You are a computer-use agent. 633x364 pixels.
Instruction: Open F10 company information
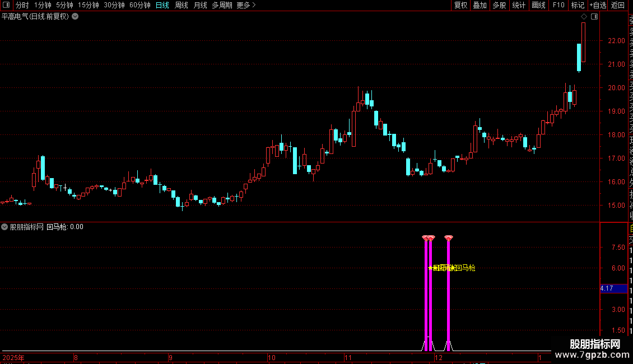(x=558, y=5)
